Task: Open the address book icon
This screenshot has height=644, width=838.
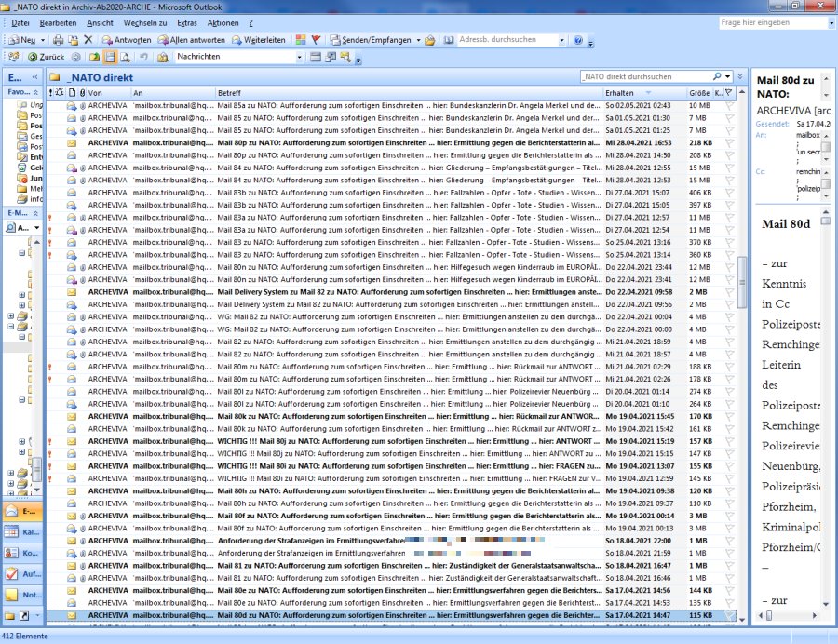Action: pos(449,40)
